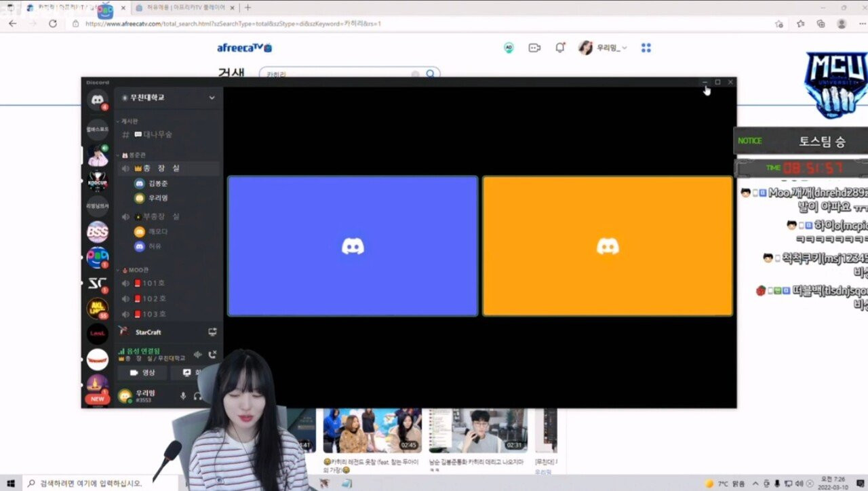The height and width of the screenshot is (491, 868).
Task: Clear the afreecaTV search field
Action: (x=415, y=74)
